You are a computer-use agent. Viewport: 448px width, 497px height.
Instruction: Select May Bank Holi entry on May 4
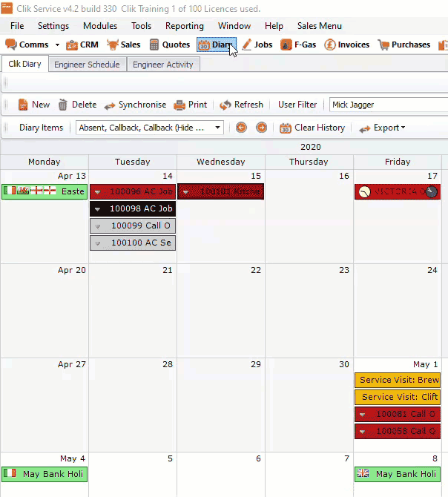[45, 474]
